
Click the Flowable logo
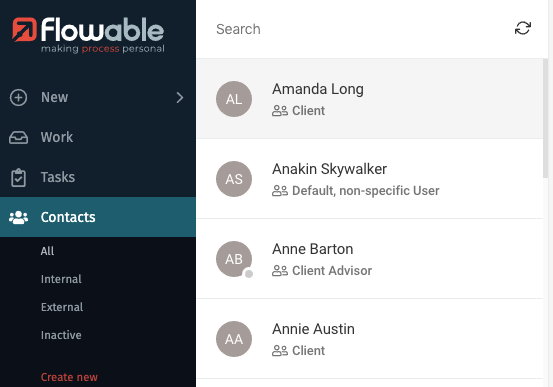click(x=88, y=35)
